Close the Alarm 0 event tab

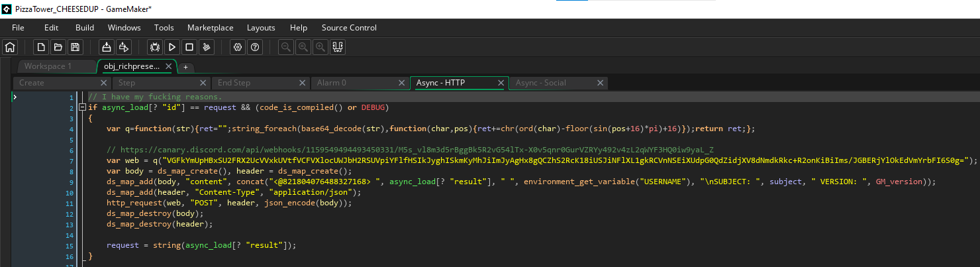402,83
